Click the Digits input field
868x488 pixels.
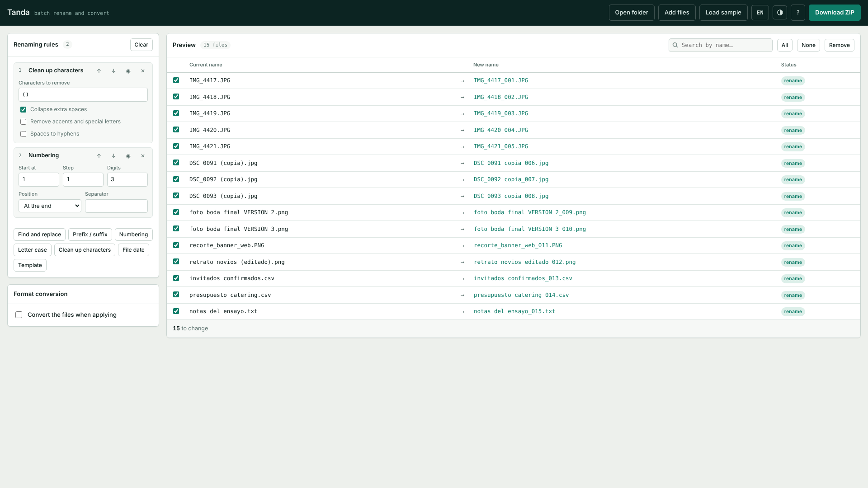point(127,180)
